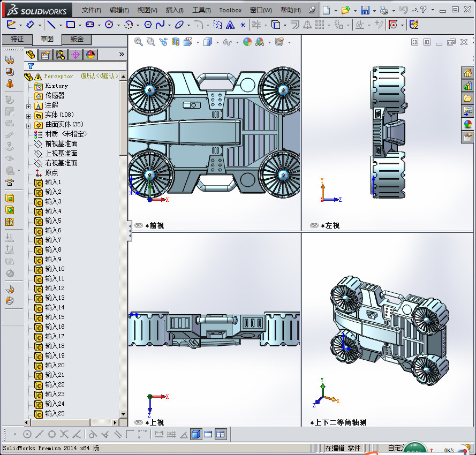This screenshot has width=476, height=455.
Task: Click the History item in feature tree
Action: coord(56,86)
